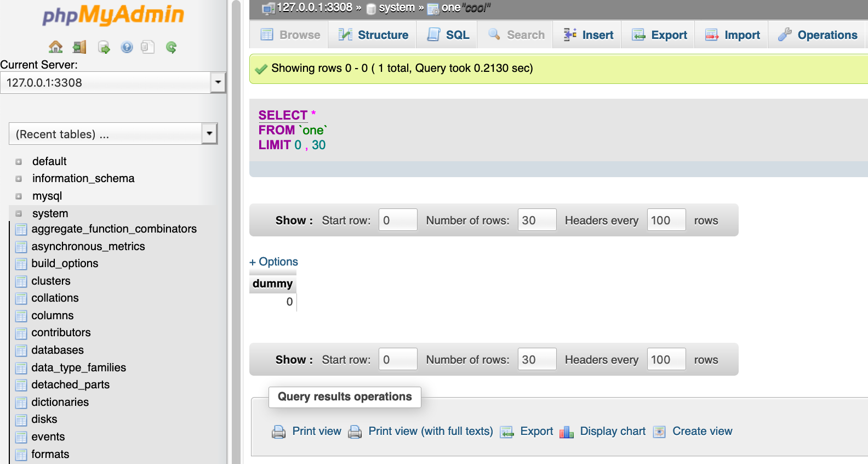Viewport: 868px width, 464px height.
Task: Click the top Start row input field
Action: 398,220
